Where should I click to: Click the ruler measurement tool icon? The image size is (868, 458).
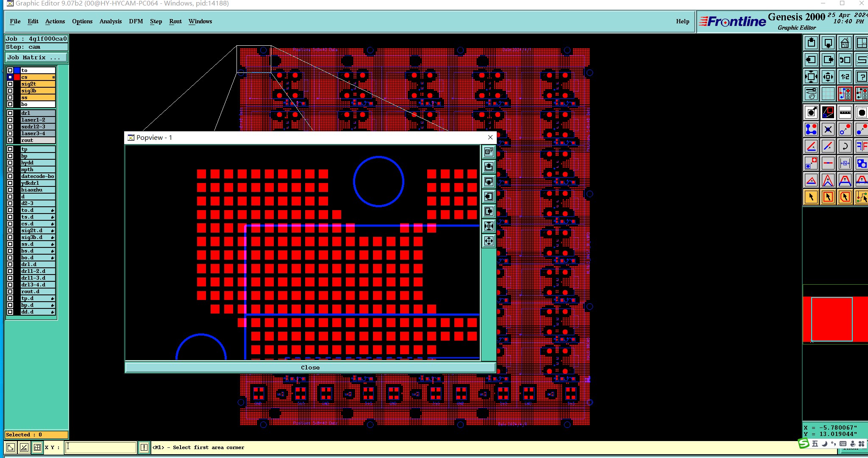[x=845, y=112]
